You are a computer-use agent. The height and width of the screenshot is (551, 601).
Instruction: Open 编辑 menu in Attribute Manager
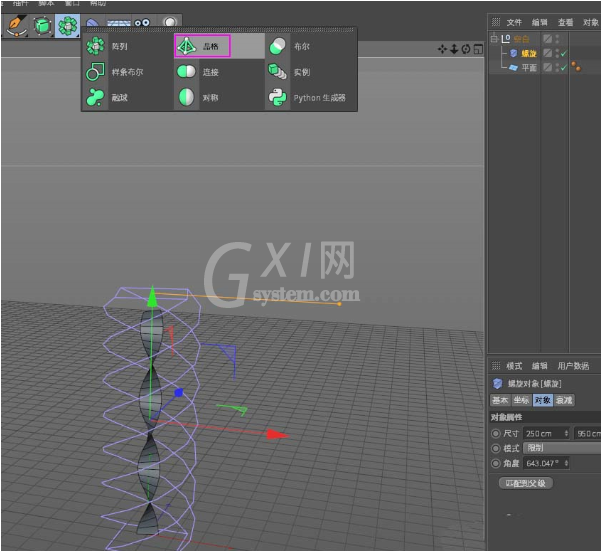(540, 366)
